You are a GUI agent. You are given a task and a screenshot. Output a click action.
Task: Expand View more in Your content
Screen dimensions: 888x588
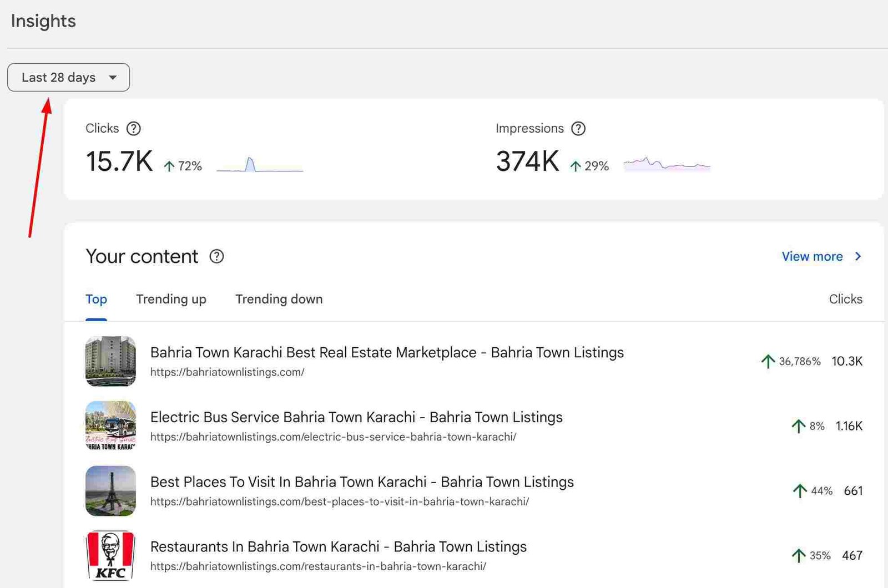point(813,256)
